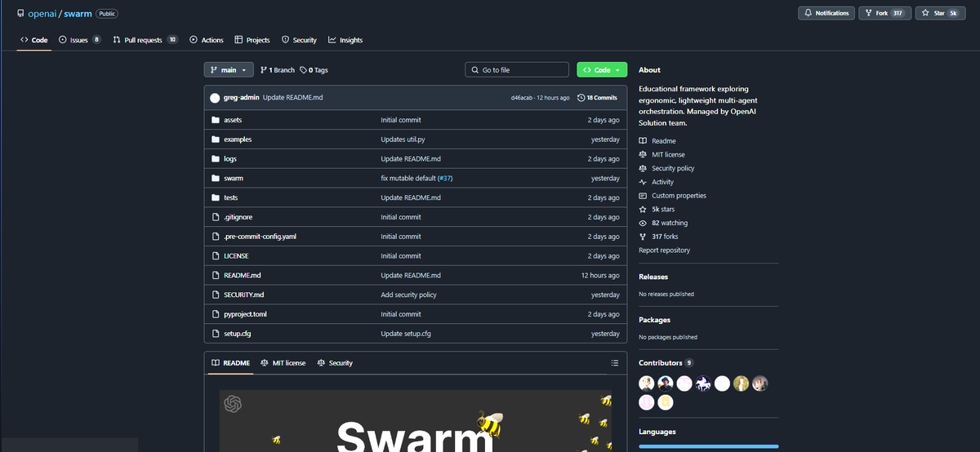Open the Releases heading link
980x452 pixels.
[653, 277]
